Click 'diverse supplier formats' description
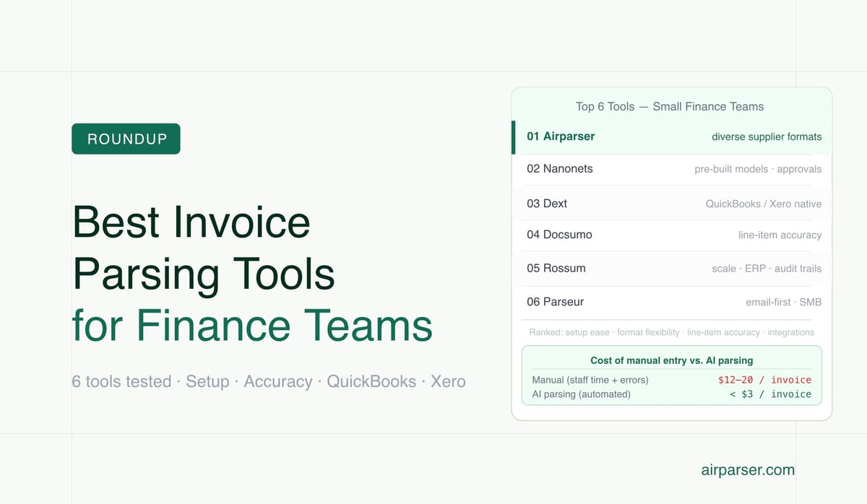 767,136
